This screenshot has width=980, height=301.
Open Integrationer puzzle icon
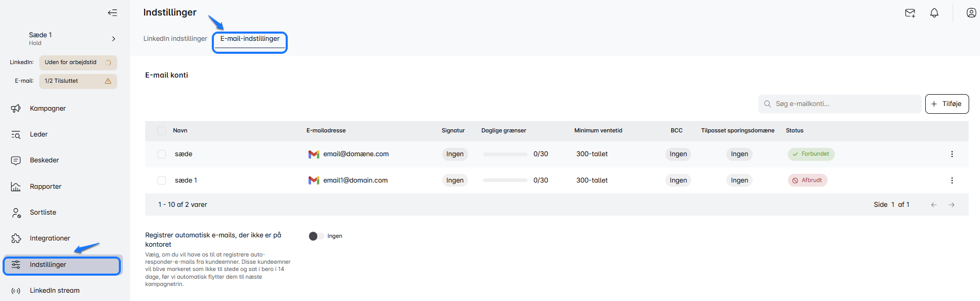click(16, 238)
